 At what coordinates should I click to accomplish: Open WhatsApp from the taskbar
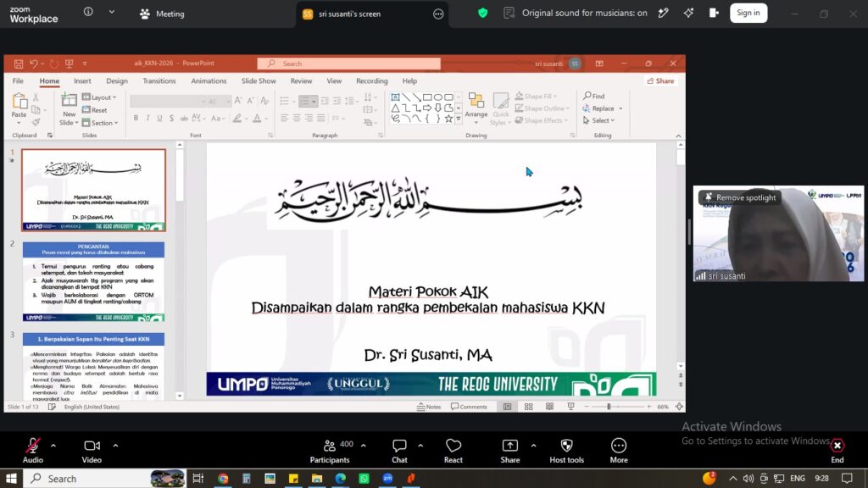pos(364,479)
